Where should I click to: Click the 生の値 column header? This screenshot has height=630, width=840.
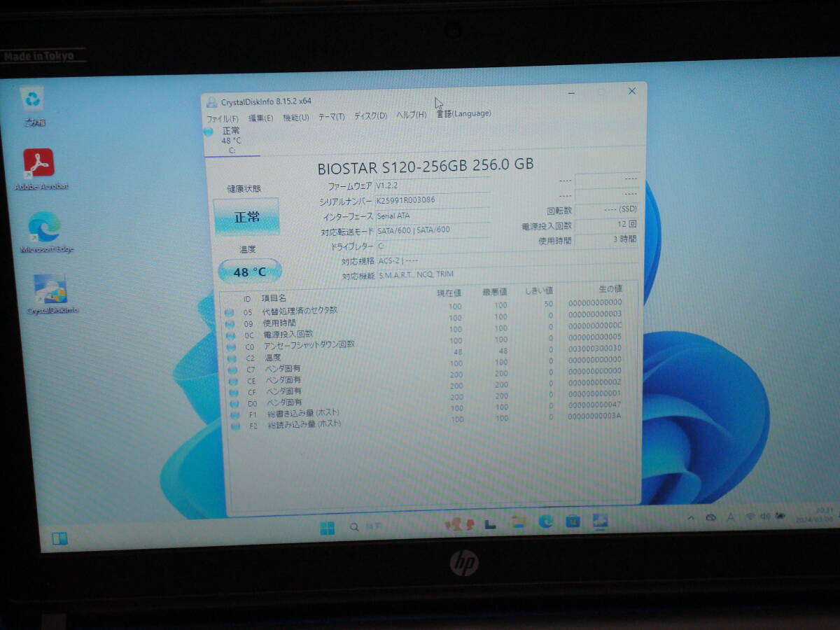(x=610, y=288)
